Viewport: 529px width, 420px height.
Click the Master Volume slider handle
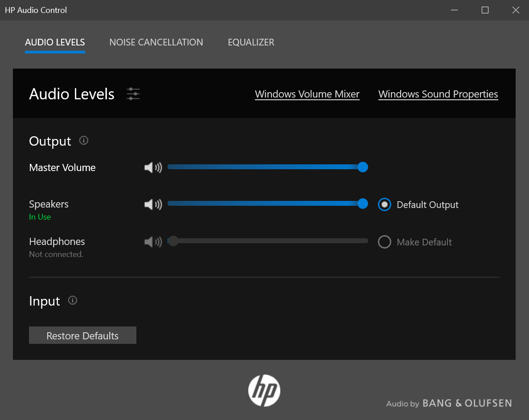(x=363, y=167)
